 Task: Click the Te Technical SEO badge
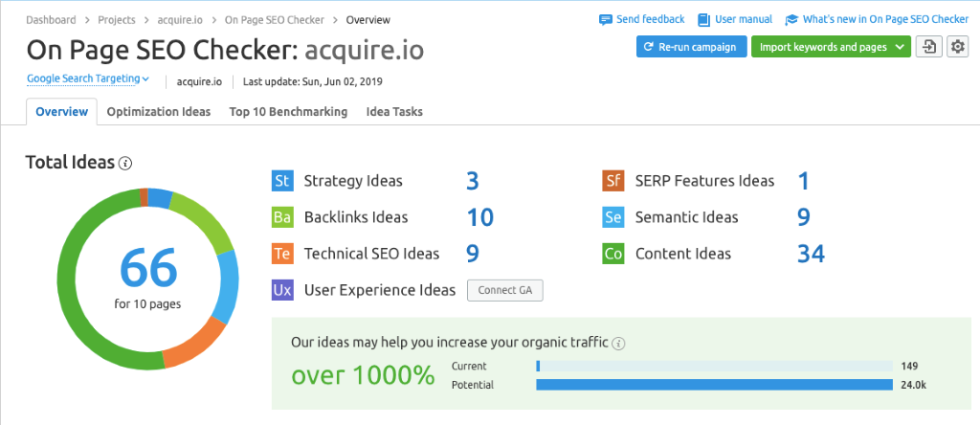tap(282, 254)
